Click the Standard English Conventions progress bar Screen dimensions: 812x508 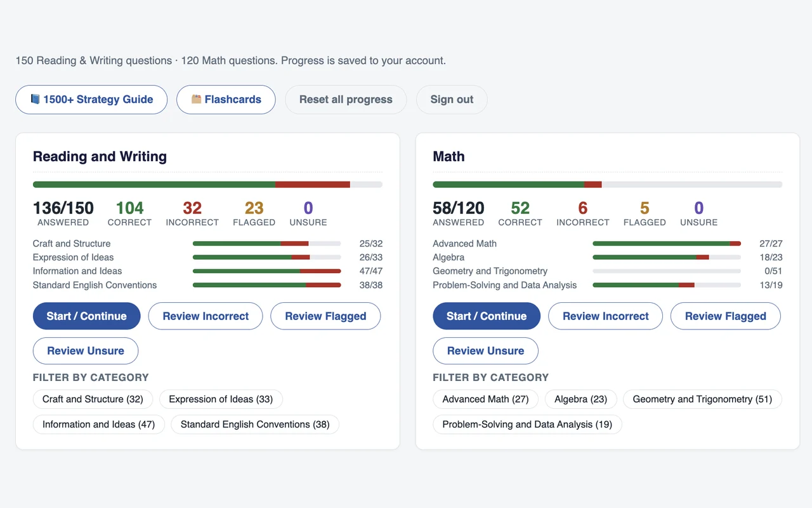click(x=266, y=285)
